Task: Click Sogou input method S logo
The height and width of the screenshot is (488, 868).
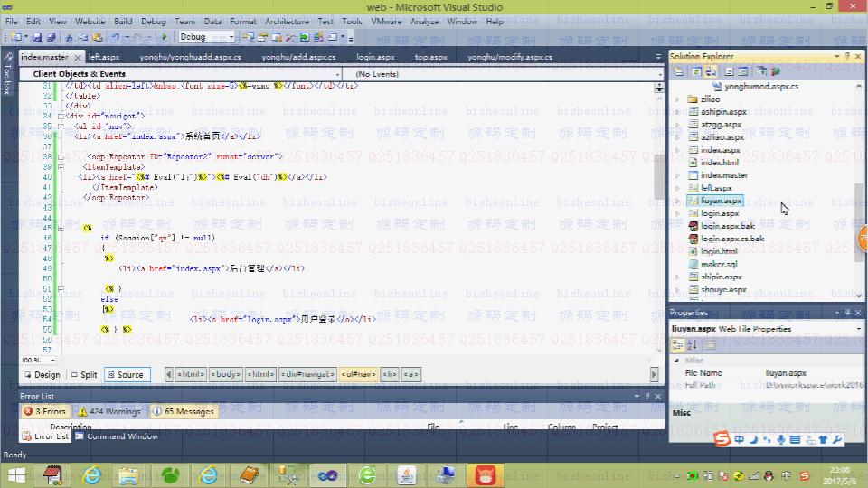Action: tap(722, 439)
